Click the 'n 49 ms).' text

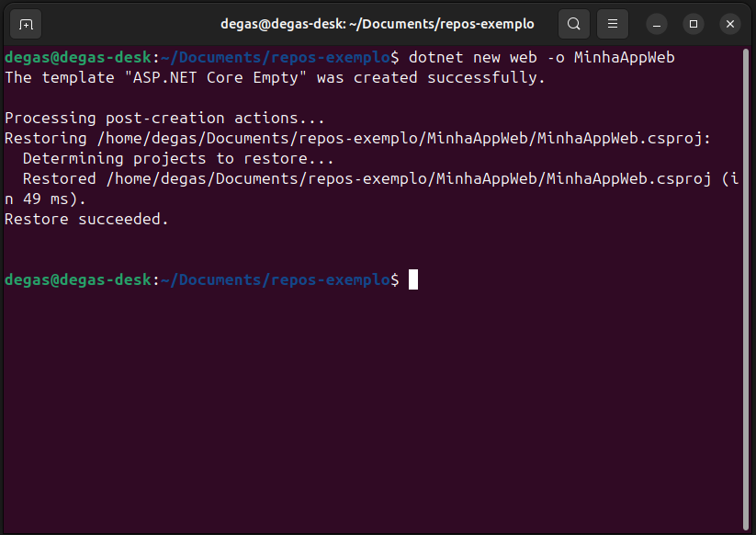[45, 199]
